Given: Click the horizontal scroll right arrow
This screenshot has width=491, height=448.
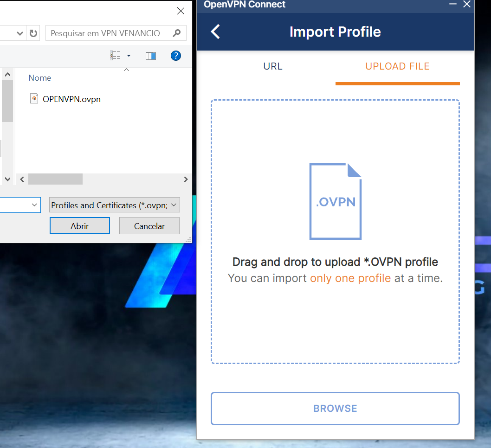Looking at the screenshot, I should (x=186, y=179).
